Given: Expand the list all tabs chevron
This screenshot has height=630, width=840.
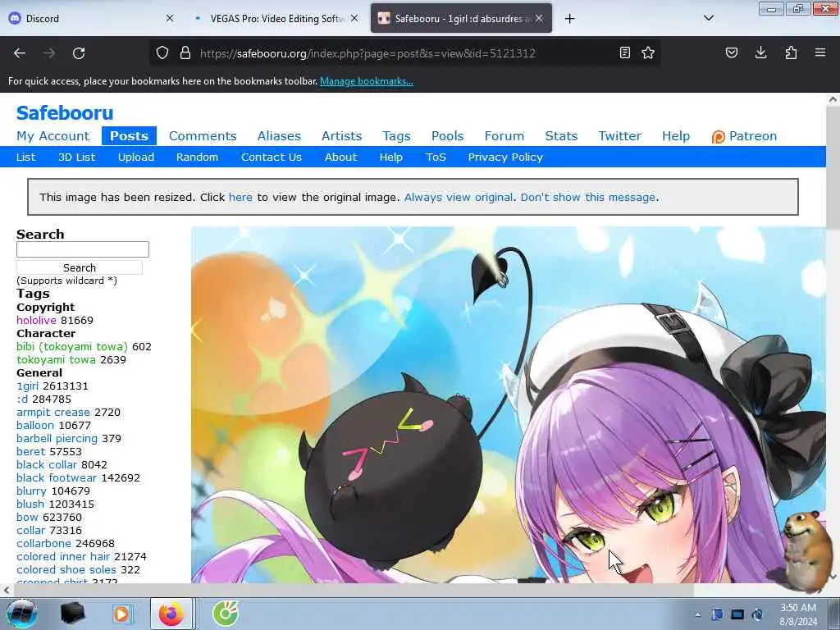Looking at the screenshot, I should pos(709,18).
